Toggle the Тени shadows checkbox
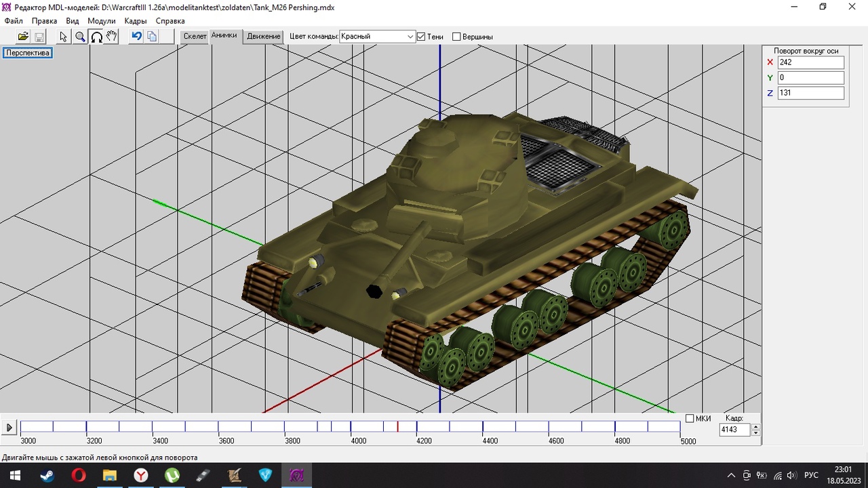The height and width of the screenshot is (488, 868). coord(421,37)
